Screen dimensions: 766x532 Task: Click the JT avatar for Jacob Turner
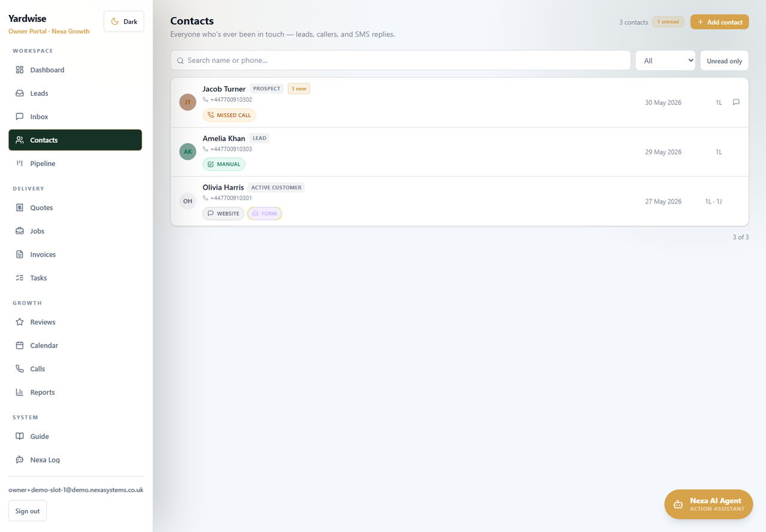(x=188, y=102)
